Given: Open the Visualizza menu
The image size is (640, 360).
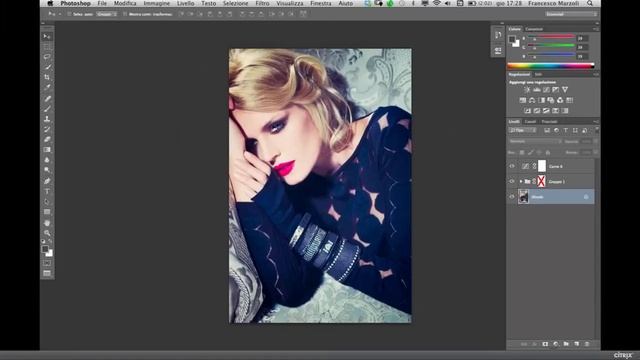Looking at the screenshot, I should pos(290,3).
